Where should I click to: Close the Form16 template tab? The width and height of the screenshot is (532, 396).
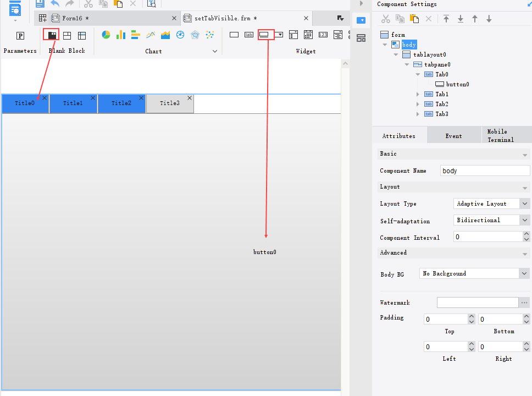174,18
